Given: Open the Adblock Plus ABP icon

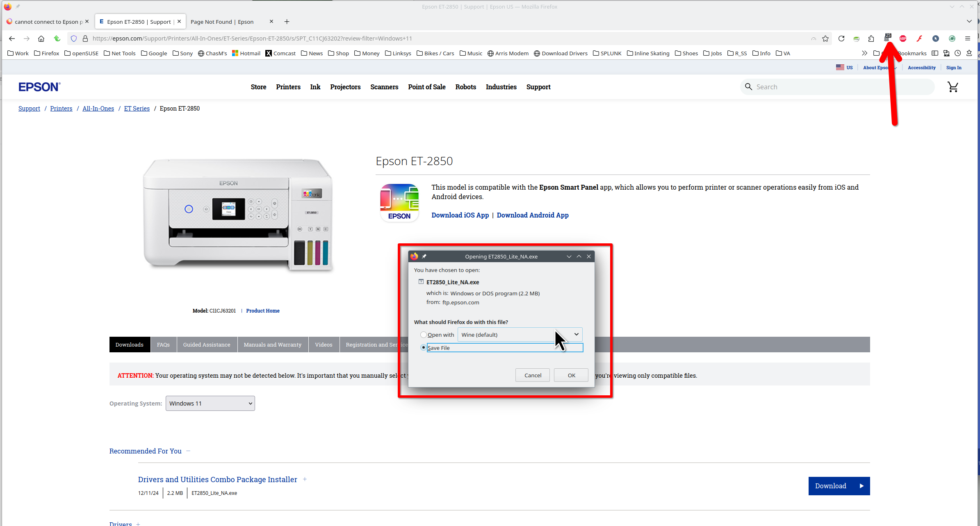Looking at the screenshot, I should point(903,39).
